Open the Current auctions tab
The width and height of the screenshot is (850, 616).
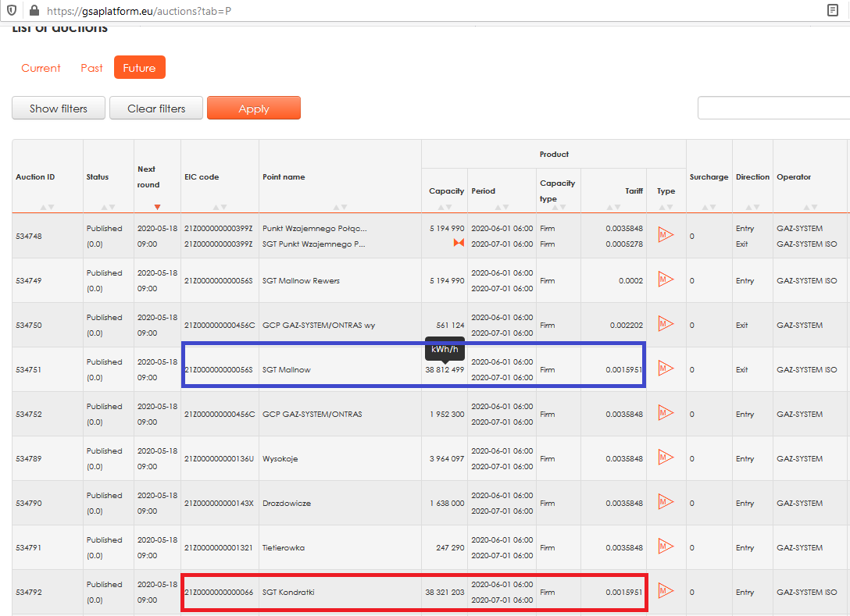(x=41, y=68)
